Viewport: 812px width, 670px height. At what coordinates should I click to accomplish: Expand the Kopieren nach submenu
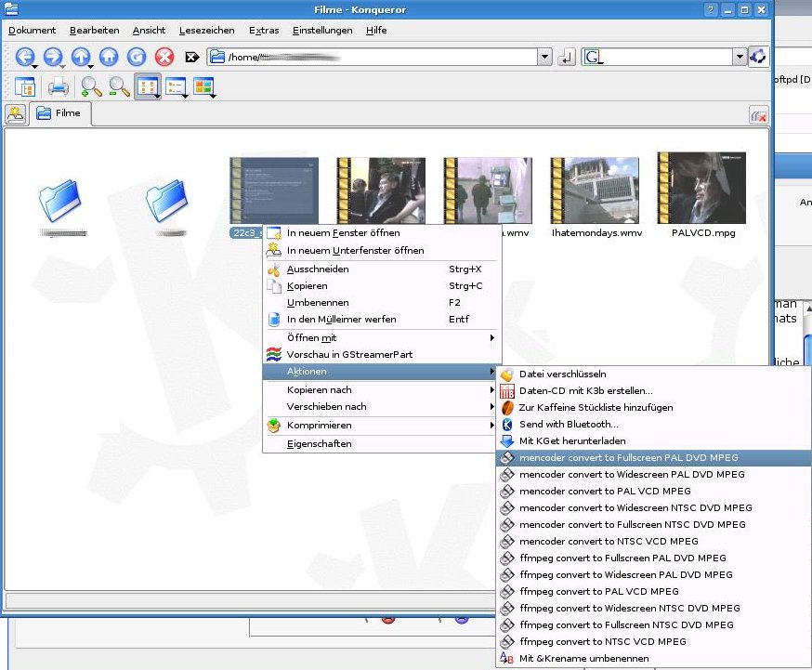click(x=382, y=390)
